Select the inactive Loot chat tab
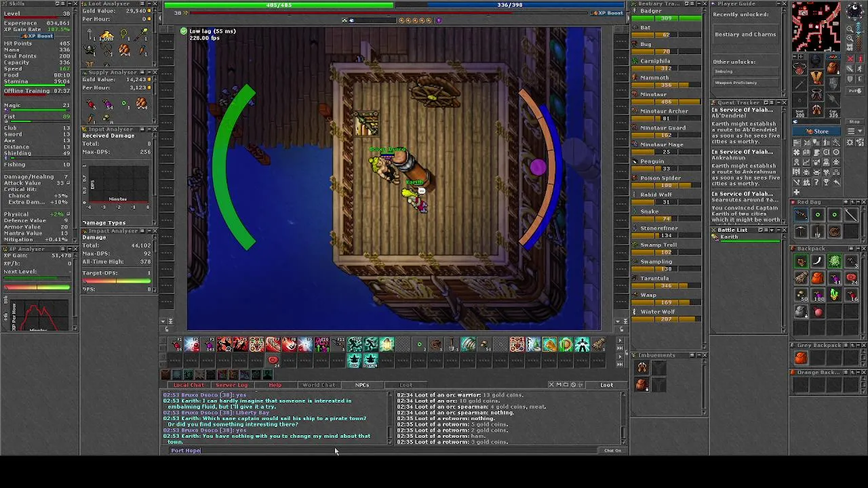The height and width of the screenshot is (488, 868). point(406,385)
